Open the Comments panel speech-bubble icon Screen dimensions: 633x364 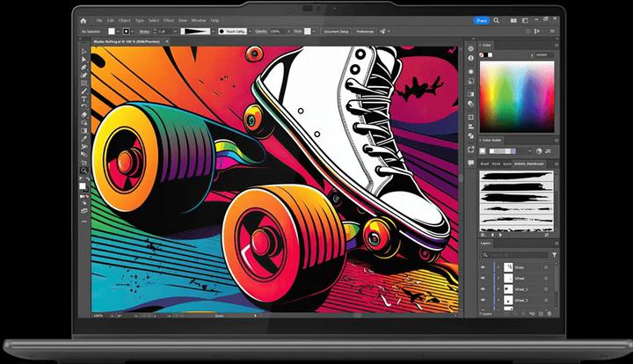coord(470,163)
